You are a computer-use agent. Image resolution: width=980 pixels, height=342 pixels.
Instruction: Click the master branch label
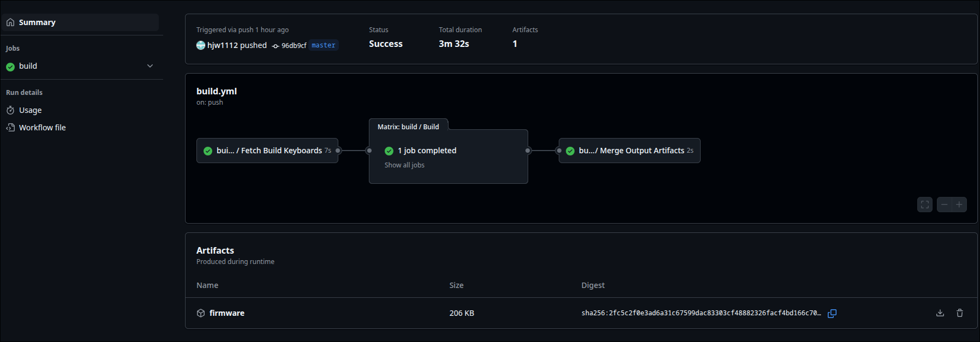click(324, 45)
